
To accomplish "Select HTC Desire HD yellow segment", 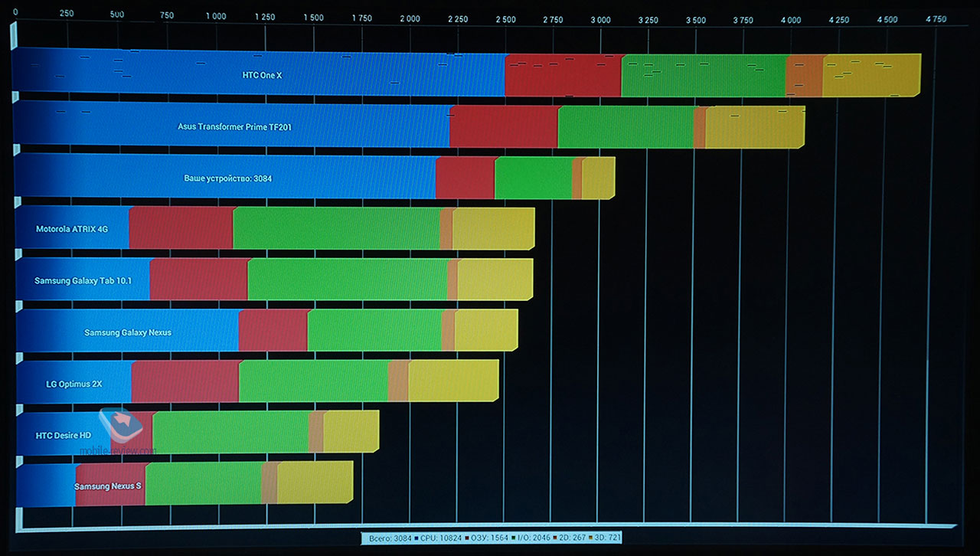I will [x=351, y=433].
